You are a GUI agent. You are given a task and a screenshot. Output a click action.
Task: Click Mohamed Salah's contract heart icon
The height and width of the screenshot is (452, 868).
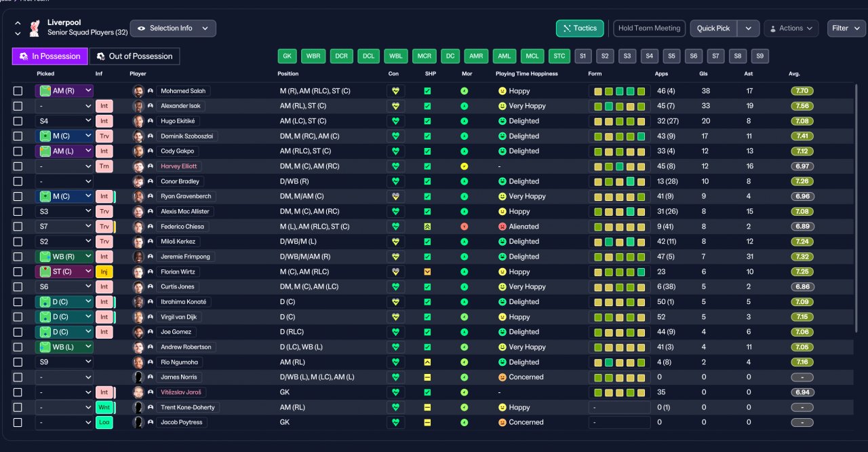[x=395, y=91]
